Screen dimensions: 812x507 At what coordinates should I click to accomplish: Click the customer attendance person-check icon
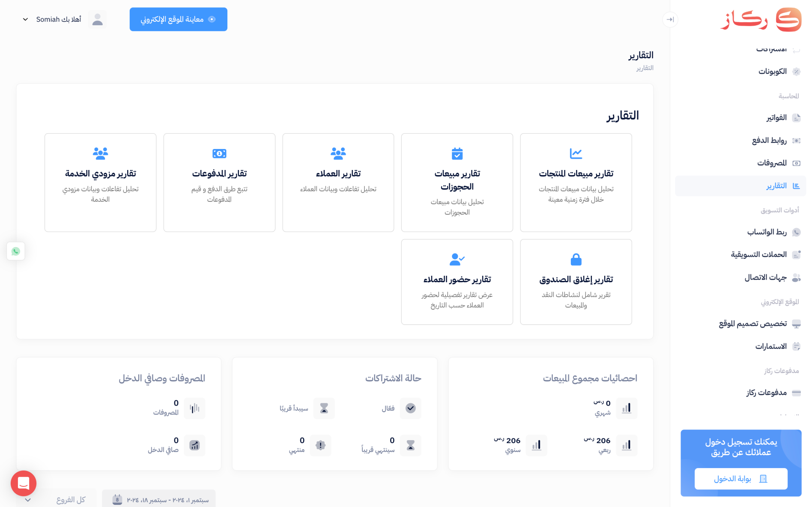coord(457,259)
